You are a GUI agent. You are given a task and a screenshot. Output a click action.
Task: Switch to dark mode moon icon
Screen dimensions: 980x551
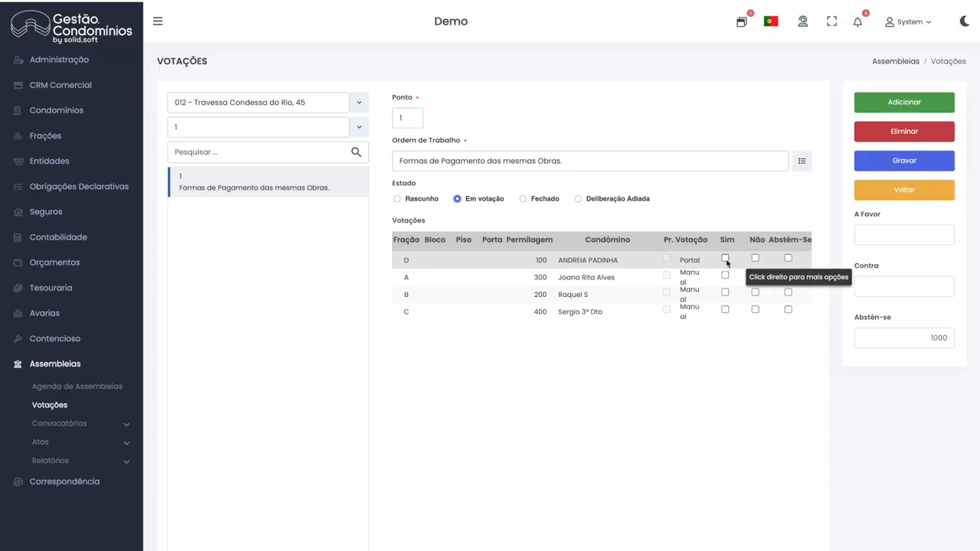point(964,21)
